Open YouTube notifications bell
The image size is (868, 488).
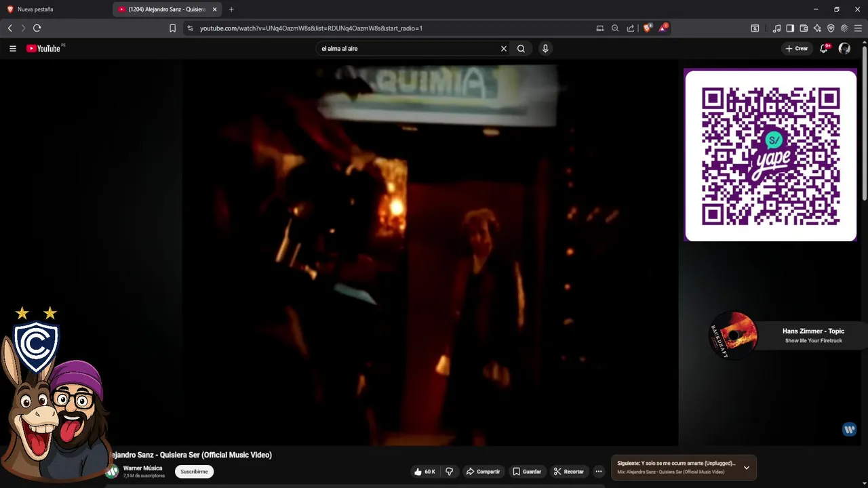pyautogui.click(x=824, y=49)
